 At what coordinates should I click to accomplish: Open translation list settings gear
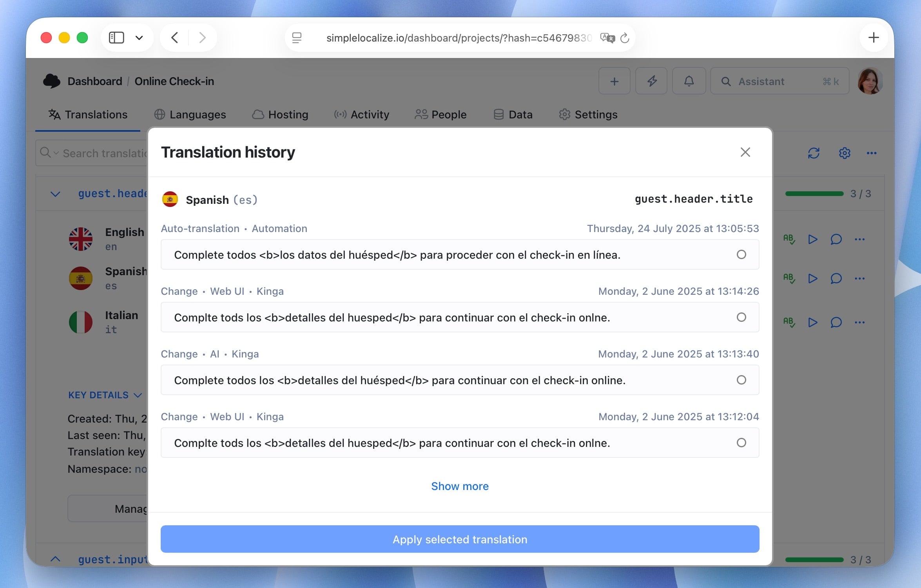845,153
